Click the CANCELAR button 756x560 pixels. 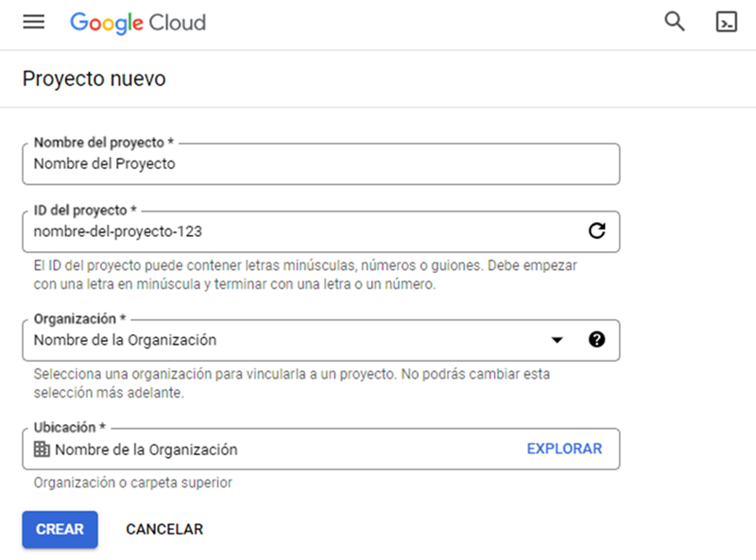[164, 529]
